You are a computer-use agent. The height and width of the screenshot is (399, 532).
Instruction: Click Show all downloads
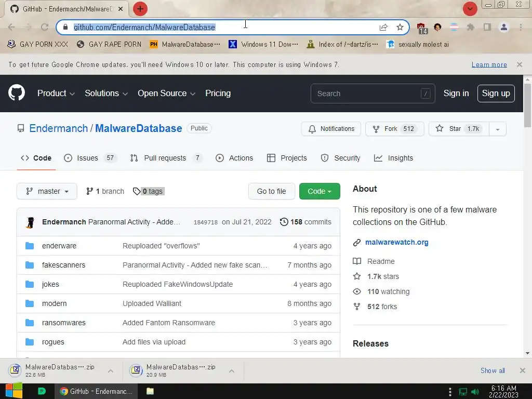pos(493,370)
